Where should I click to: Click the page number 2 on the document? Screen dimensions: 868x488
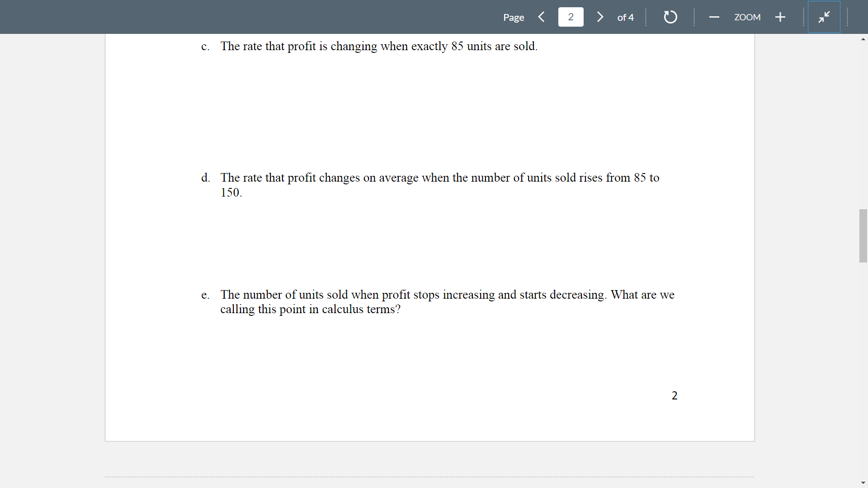pyautogui.click(x=675, y=395)
